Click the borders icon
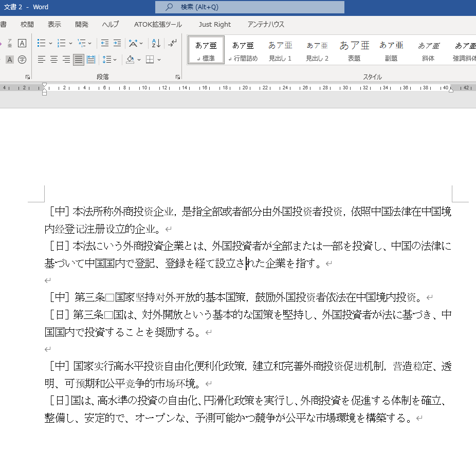 tap(150, 60)
